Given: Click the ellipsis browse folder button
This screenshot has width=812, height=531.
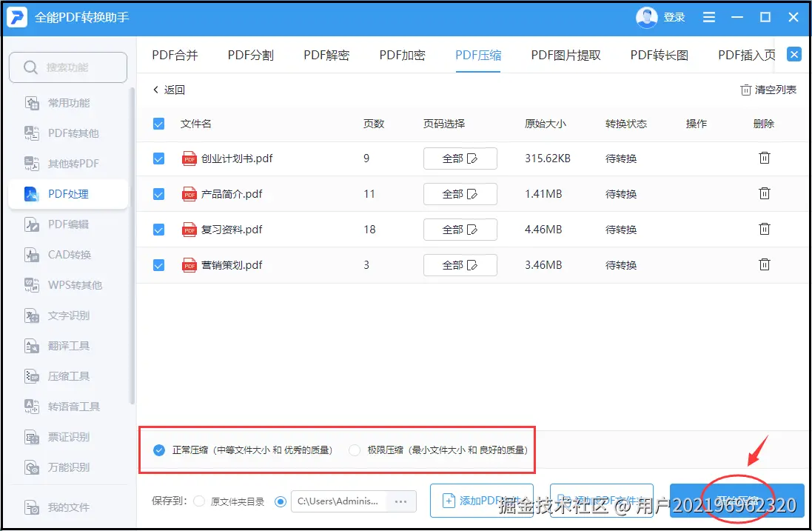Looking at the screenshot, I should click(x=401, y=501).
